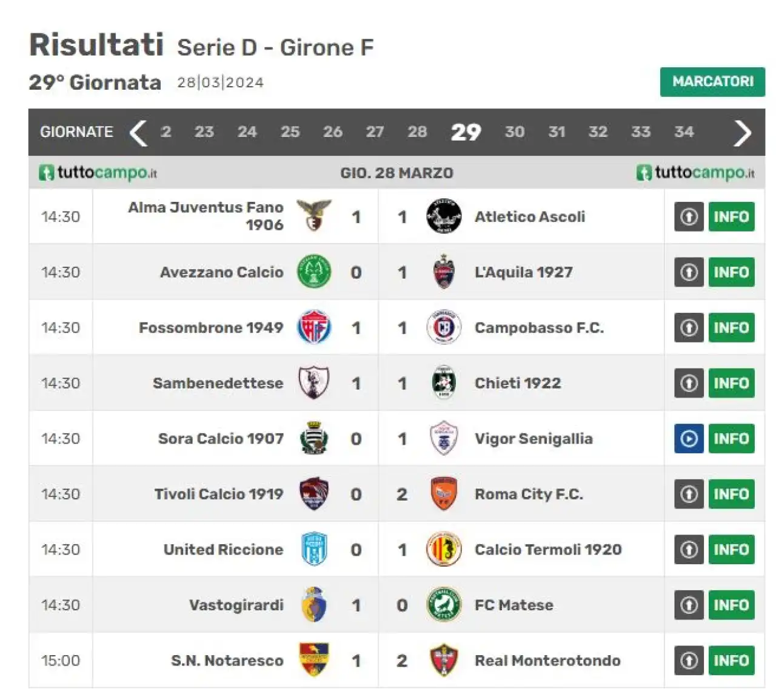This screenshot has width=776, height=700.
Task: Click the Alma Juventus Fano crest icon
Action: click(x=314, y=216)
